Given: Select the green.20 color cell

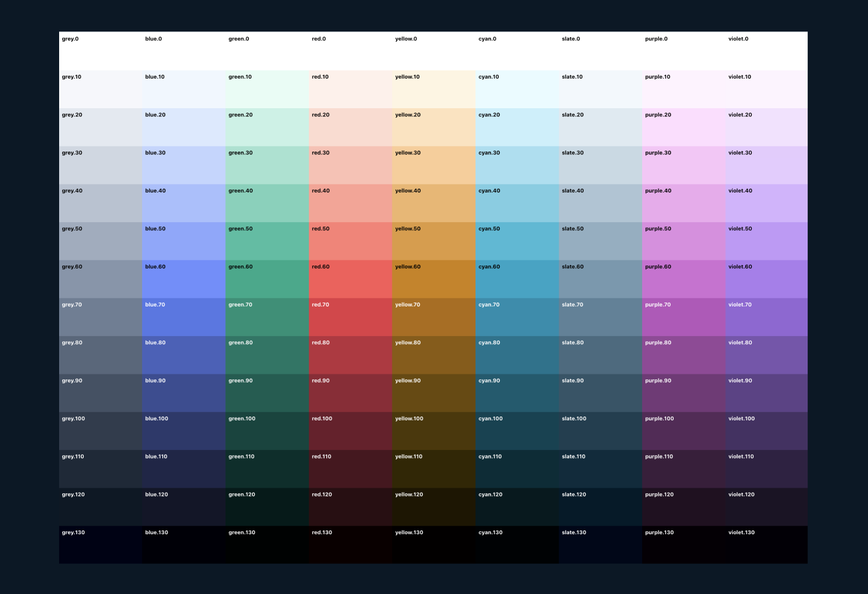Looking at the screenshot, I should pos(267,127).
